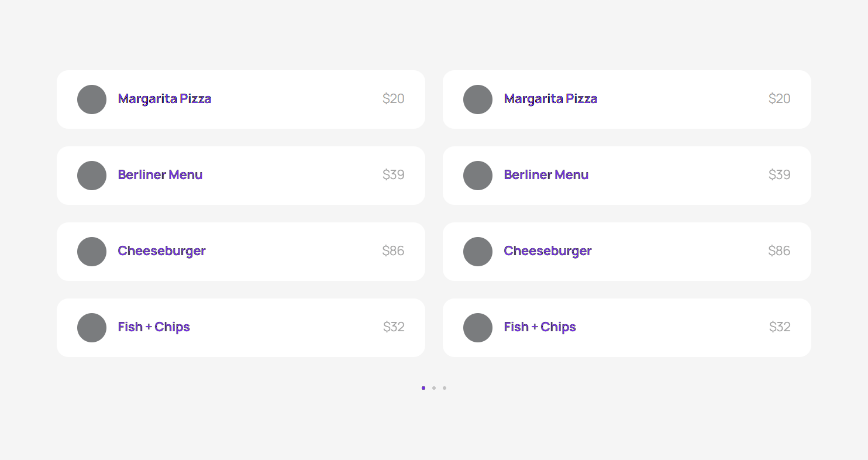
Task: Click the Fish + Chips title in right column
Action: tap(540, 327)
